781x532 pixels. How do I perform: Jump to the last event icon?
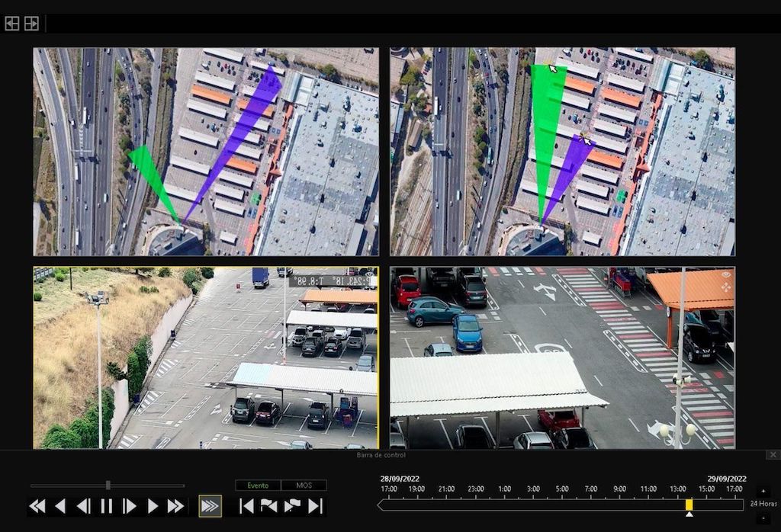pyautogui.click(x=315, y=506)
